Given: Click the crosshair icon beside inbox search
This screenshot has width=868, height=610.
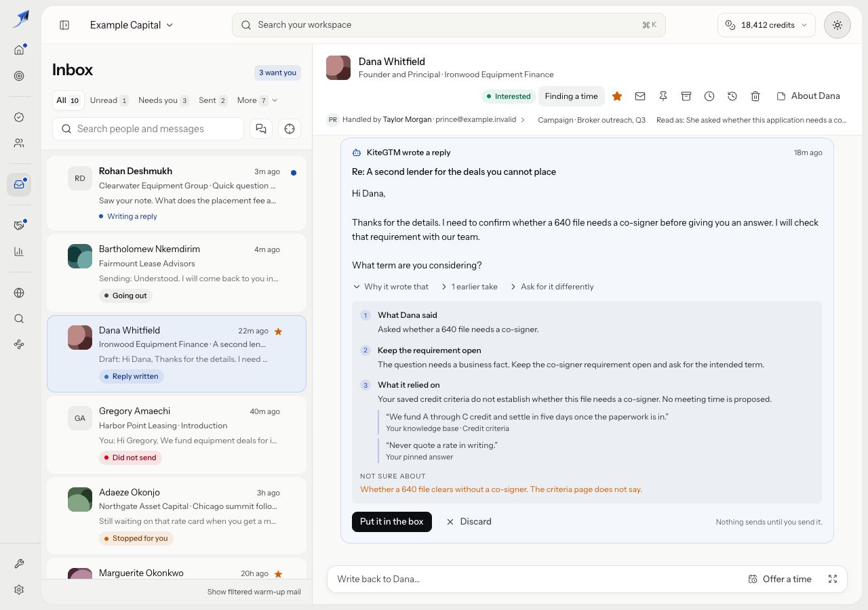Looking at the screenshot, I should [x=290, y=129].
